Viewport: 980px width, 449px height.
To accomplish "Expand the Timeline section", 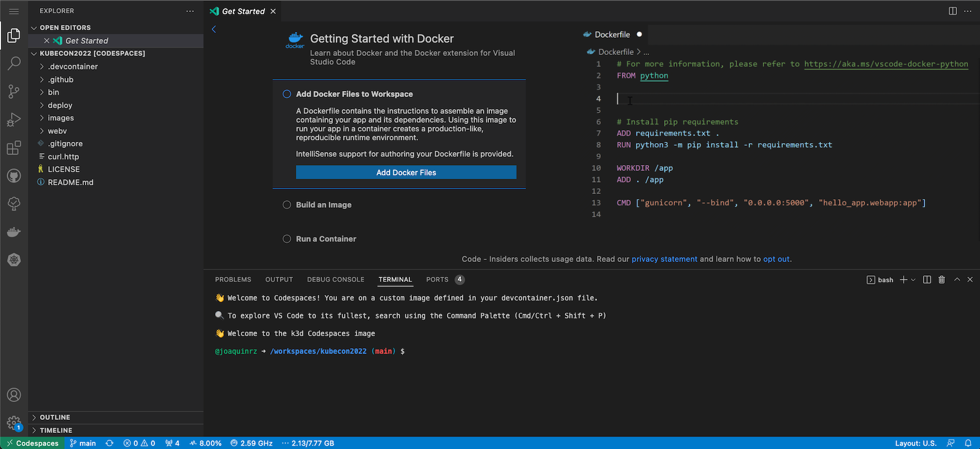I will 116,430.
